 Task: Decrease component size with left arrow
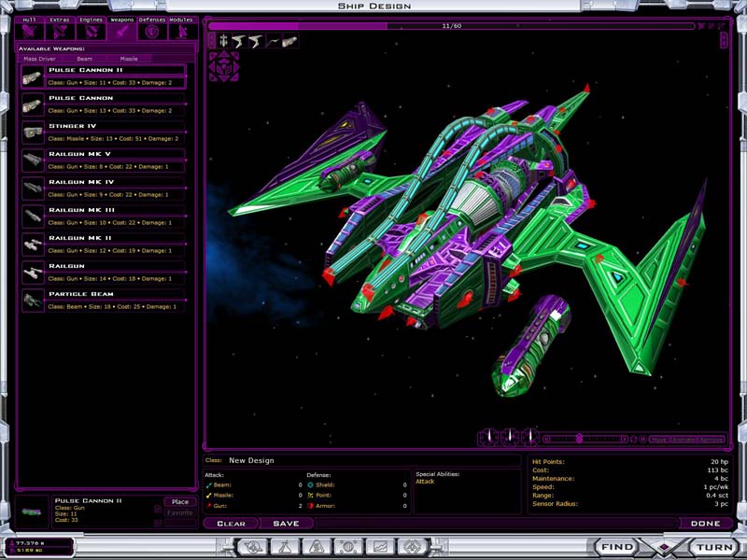547,439
